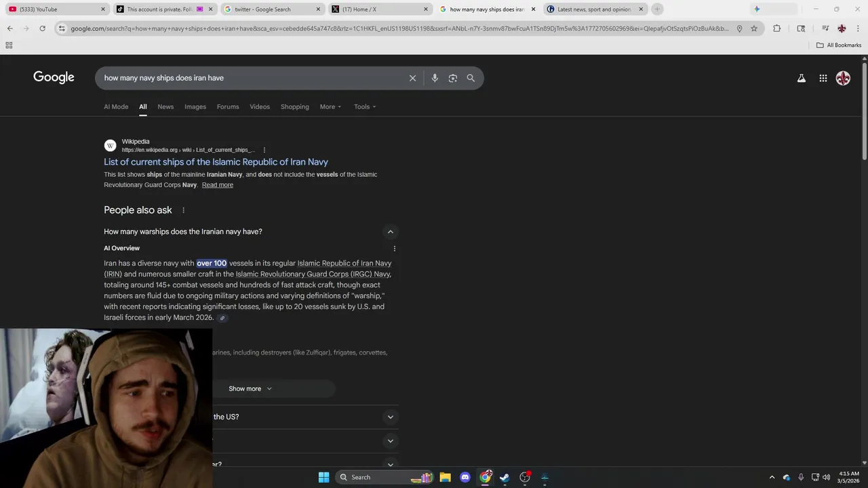Screen dimensions: 868x488
Task: Collapse the Iranian navy warships question
Action: coord(390,232)
